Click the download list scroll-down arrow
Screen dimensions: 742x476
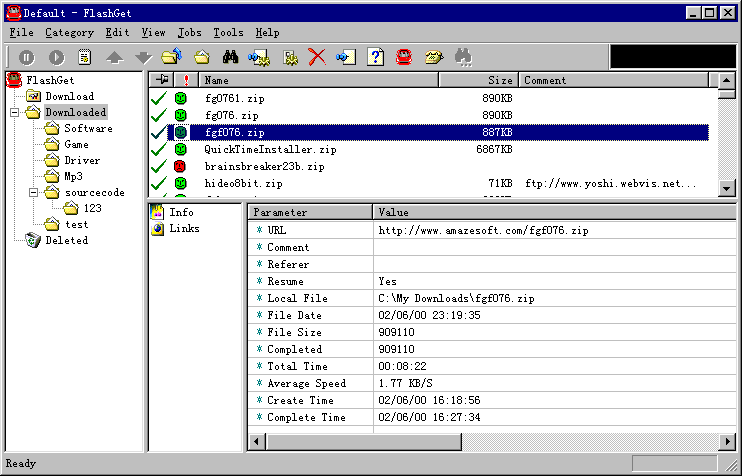[726, 188]
